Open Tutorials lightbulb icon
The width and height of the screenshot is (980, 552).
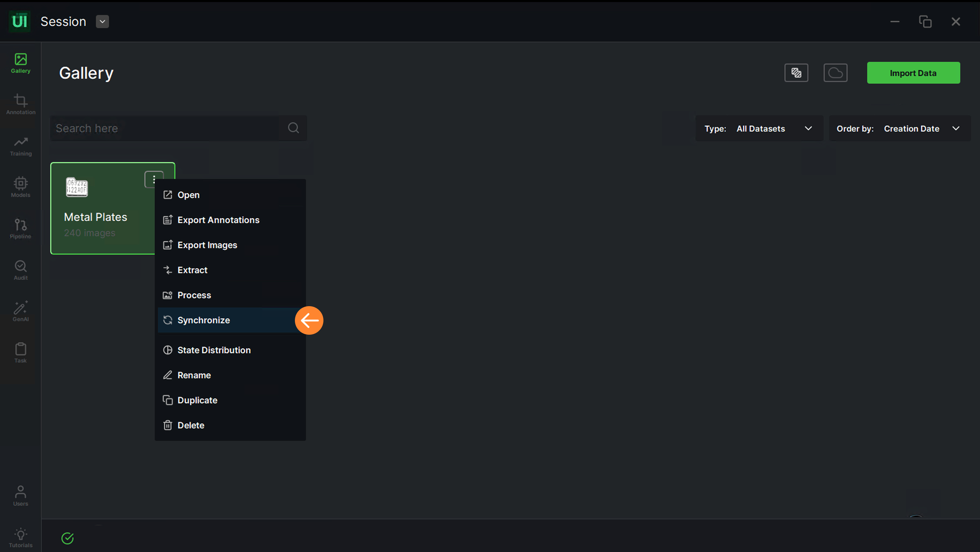(20, 537)
